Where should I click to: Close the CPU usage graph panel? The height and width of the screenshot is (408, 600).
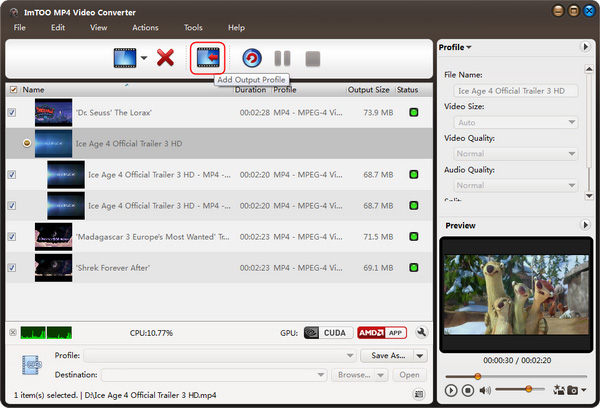(13, 332)
